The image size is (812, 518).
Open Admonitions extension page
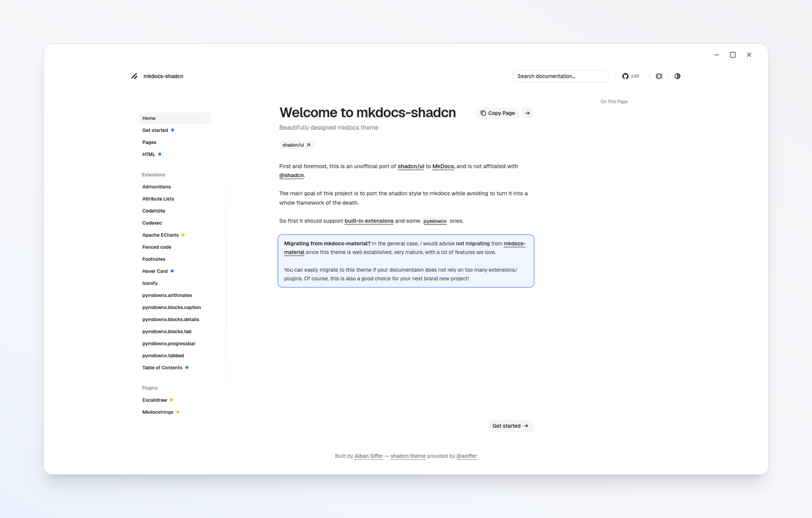tap(156, 187)
